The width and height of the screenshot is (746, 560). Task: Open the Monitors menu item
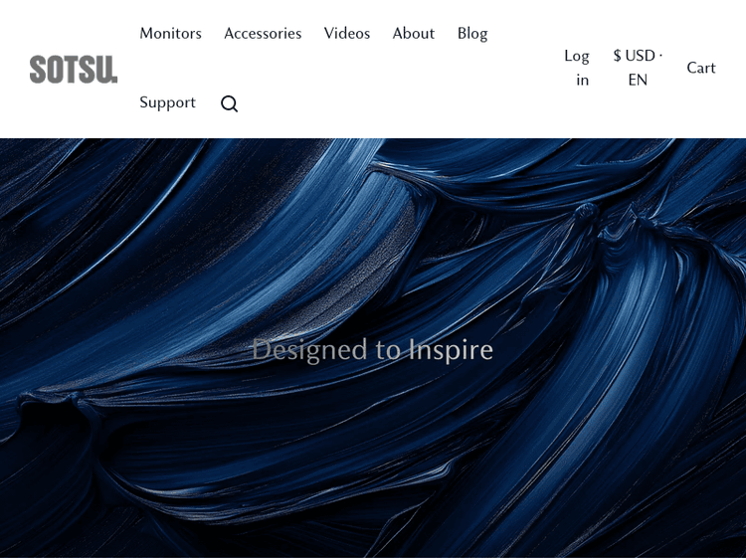[170, 34]
